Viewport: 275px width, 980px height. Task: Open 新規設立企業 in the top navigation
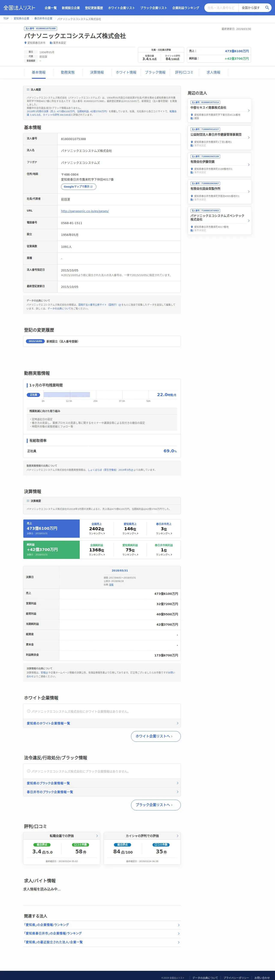(x=71, y=8)
